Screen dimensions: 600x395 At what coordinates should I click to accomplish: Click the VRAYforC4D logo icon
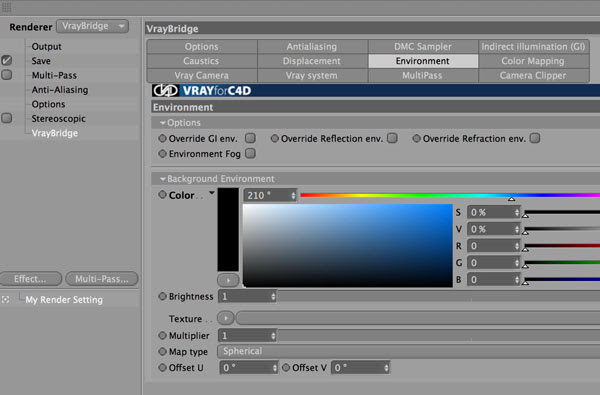click(x=165, y=91)
